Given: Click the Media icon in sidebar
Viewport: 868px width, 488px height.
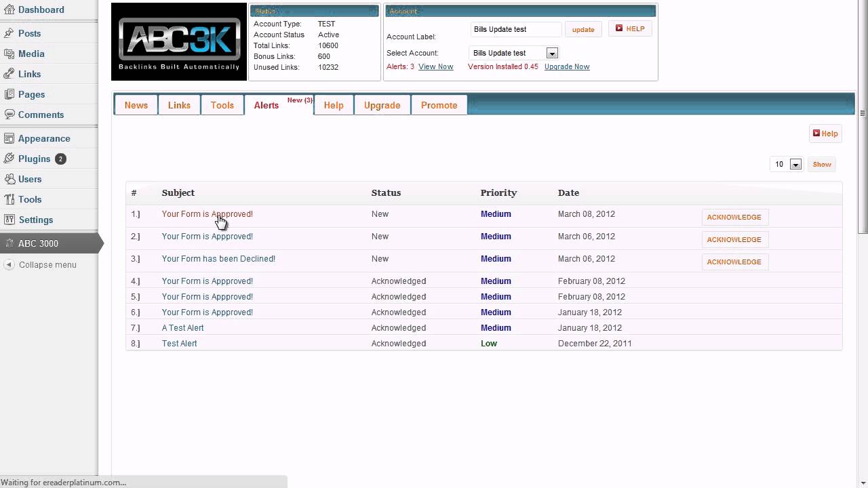Looking at the screenshot, I should (9, 54).
